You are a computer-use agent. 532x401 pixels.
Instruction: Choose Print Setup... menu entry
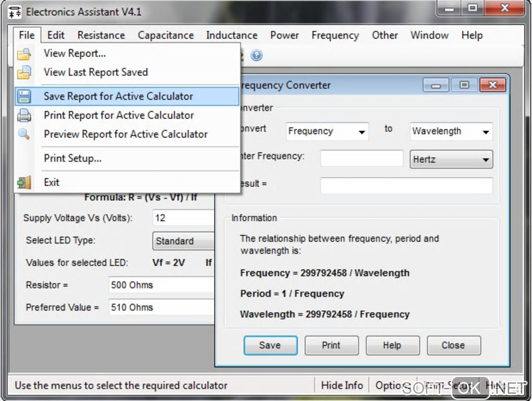[x=127, y=158]
